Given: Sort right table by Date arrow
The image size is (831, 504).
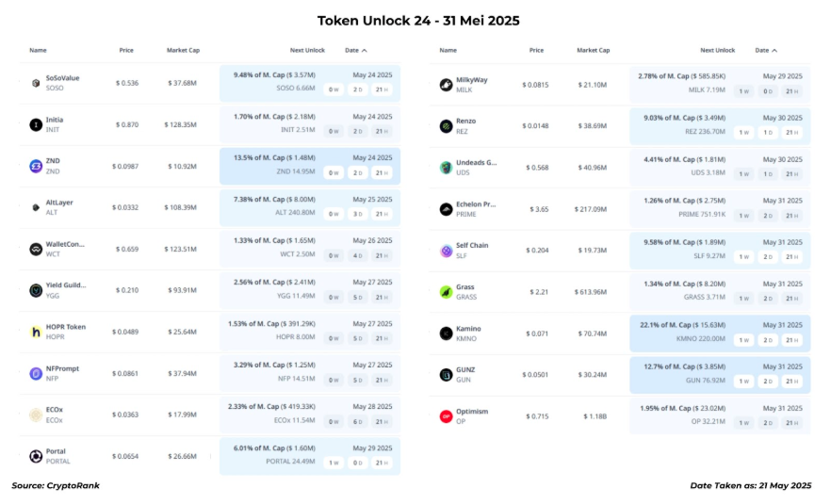Looking at the screenshot, I should (774, 50).
